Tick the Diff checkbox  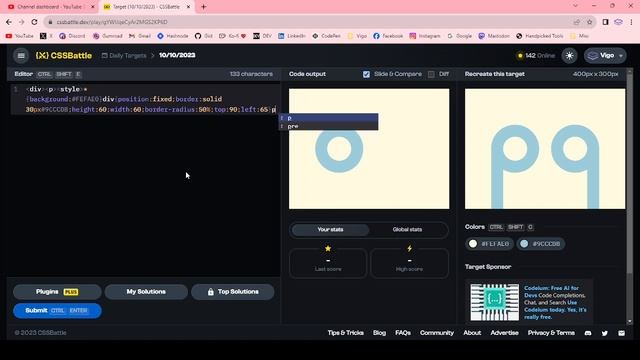(x=431, y=74)
